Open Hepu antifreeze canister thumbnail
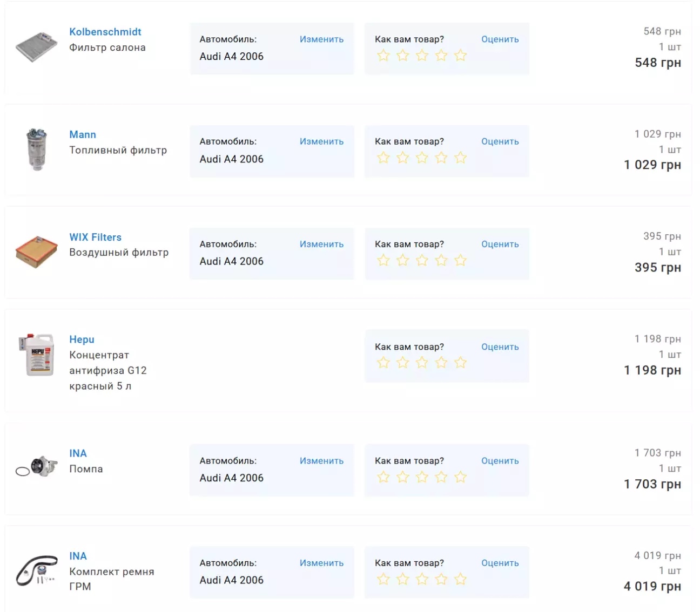The height and width of the screenshot is (612, 700). coord(37,355)
